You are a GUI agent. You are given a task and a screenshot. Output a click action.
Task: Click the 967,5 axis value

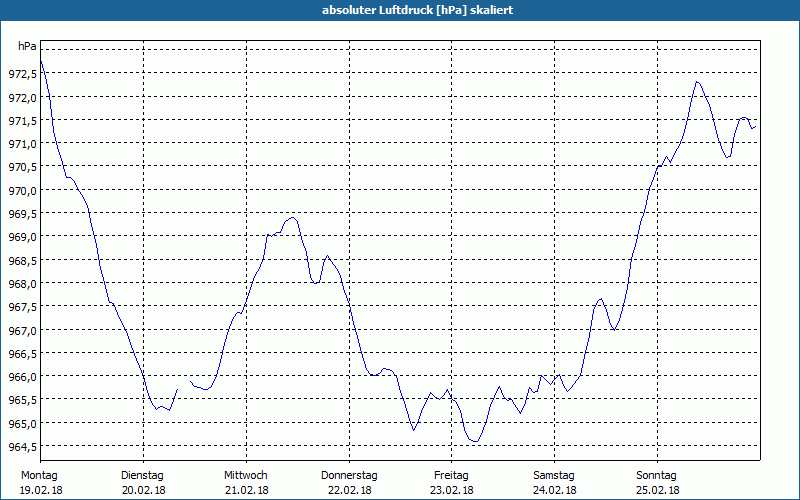click(x=23, y=307)
